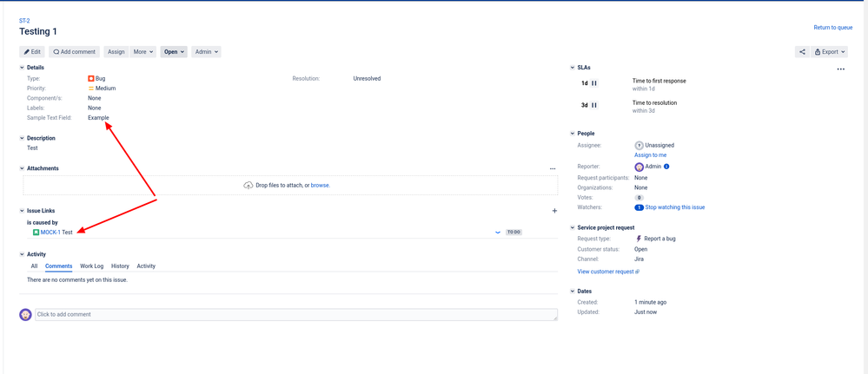Open the Admin dropdown menu
The image size is (868, 374).
click(x=207, y=52)
